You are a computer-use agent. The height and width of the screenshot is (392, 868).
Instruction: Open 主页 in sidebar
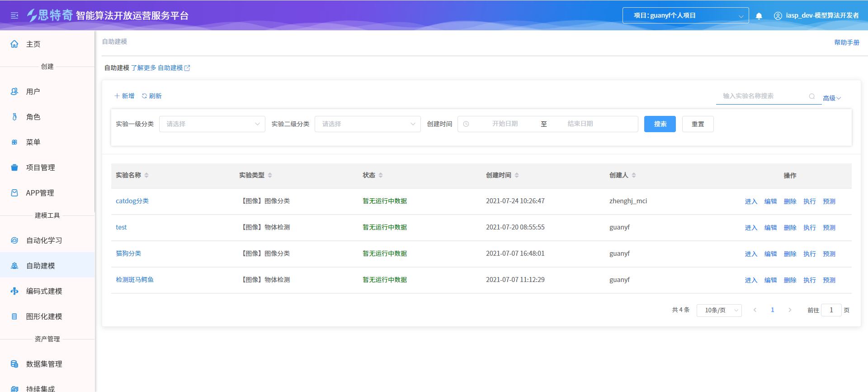pyautogui.click(x=47, y=44)
